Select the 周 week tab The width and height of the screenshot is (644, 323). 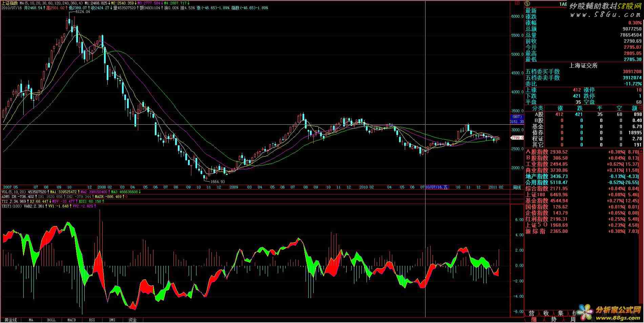pos(573,320)
